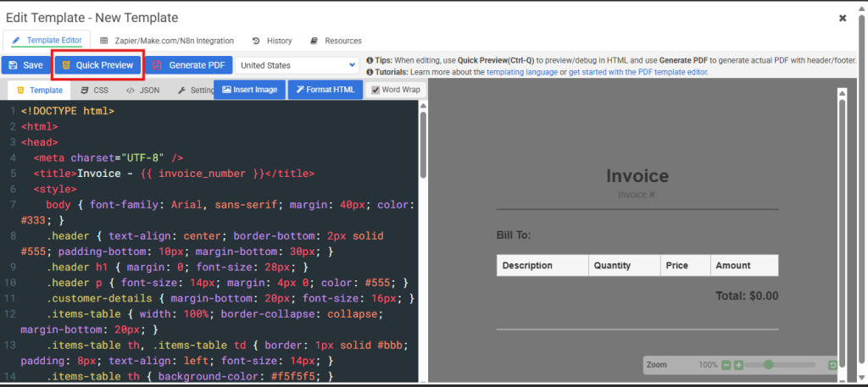Image resolution: width=868 pixels, height=387 pixels.
Task: Click the history clock icon
Action: [256, 41]
